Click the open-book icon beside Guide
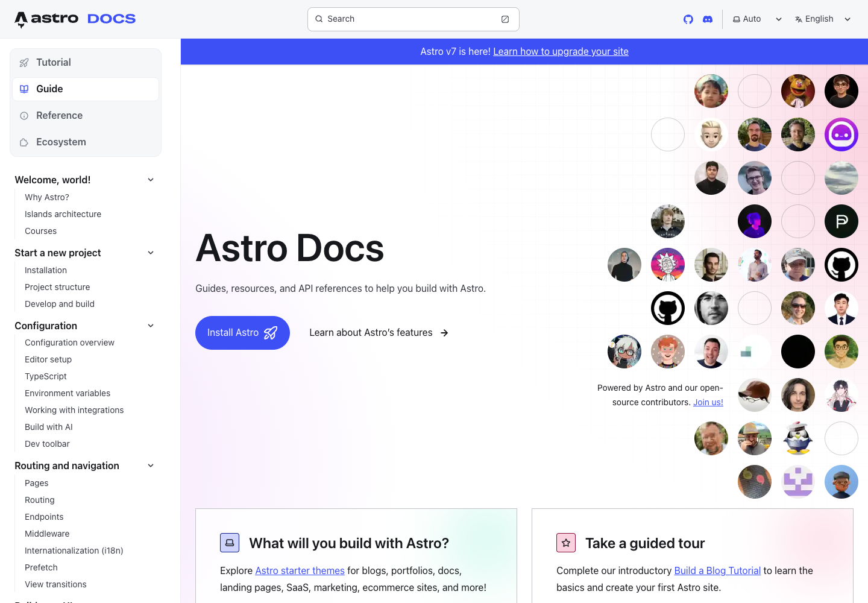The width and height of the screenshot is (868, 603). click(24, 89)
